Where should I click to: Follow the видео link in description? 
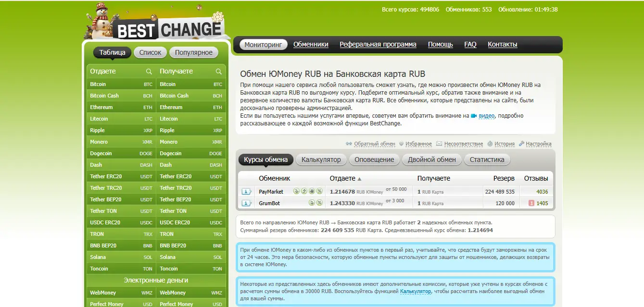click(x=486, y=116)
